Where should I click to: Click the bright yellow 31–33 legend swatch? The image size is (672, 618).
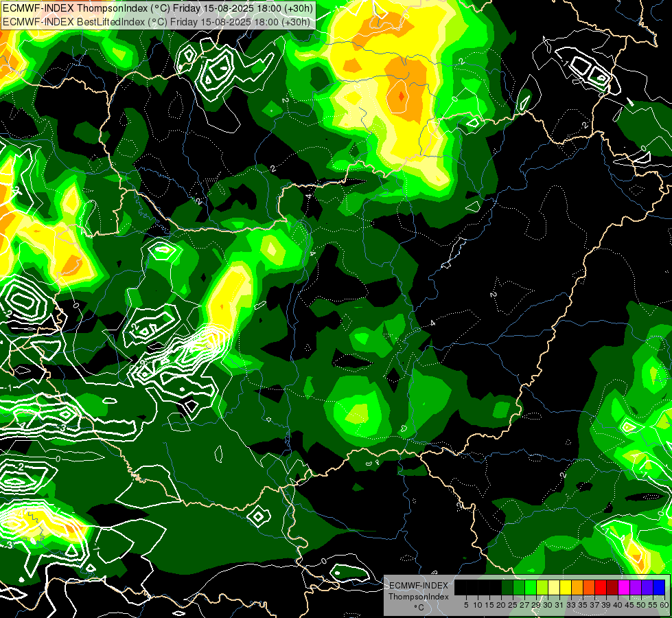click(566, 587)
